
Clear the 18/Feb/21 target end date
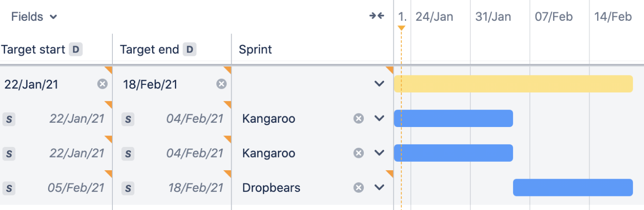point(221,84)
